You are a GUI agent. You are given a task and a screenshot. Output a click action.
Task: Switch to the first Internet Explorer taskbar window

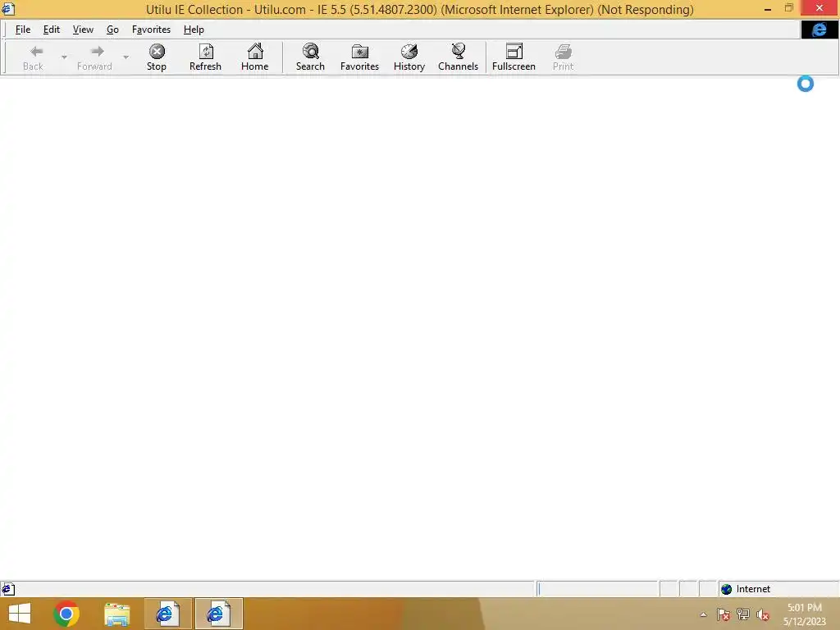pyautogui.click(x=167, y=614)
